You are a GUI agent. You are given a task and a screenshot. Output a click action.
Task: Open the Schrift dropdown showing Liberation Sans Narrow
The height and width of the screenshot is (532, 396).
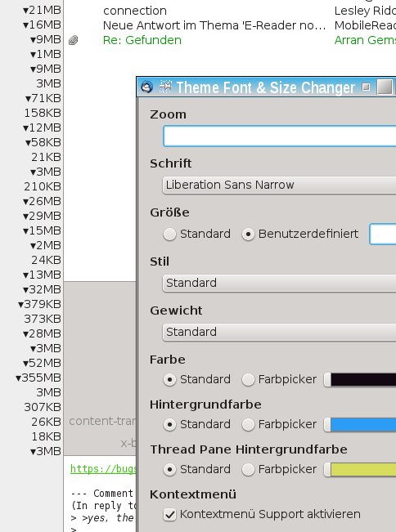click(x=279, y=185)
